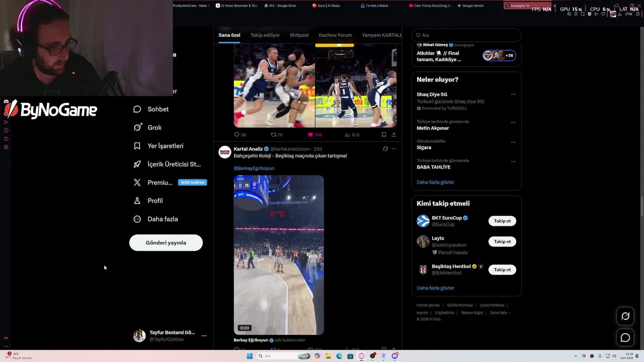View analytics icon showing 12 B
Viewport: 644px width, 362px height.
347,135
